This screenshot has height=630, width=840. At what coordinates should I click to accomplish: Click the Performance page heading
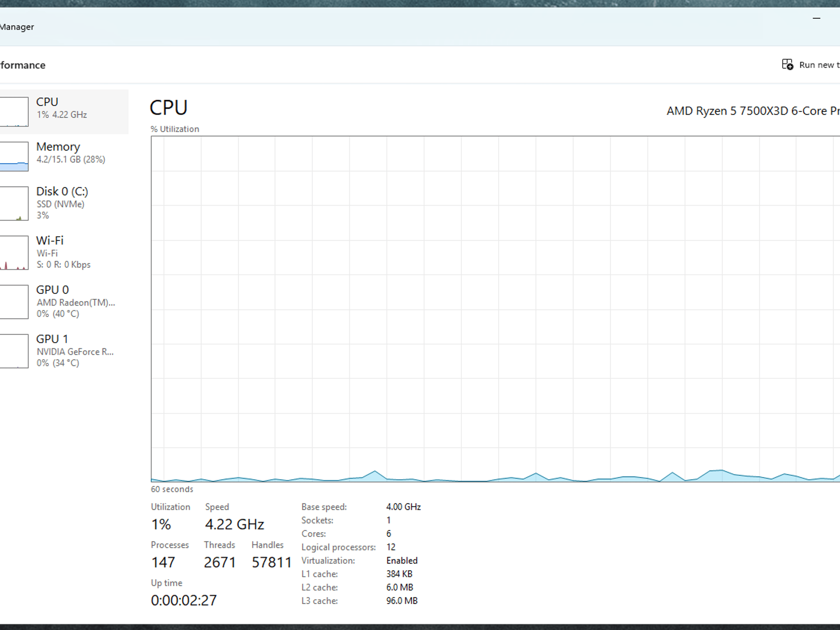click(23, 65)
